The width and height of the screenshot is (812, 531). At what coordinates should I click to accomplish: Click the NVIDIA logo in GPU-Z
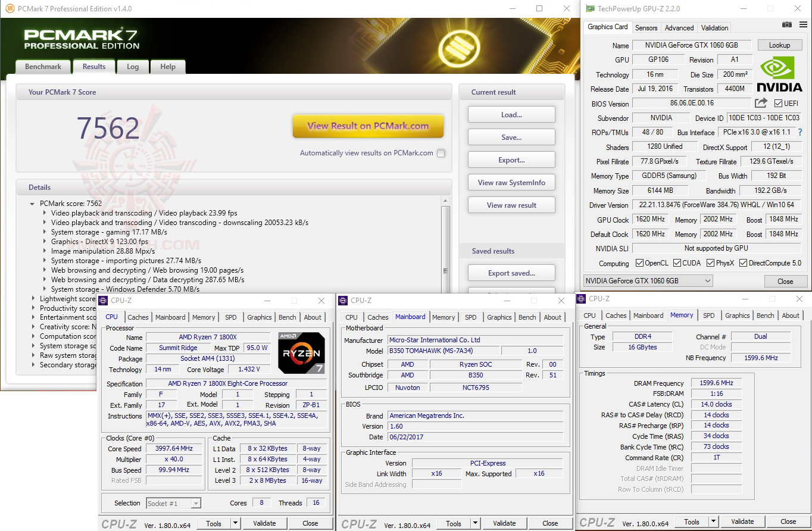(780, 74)
